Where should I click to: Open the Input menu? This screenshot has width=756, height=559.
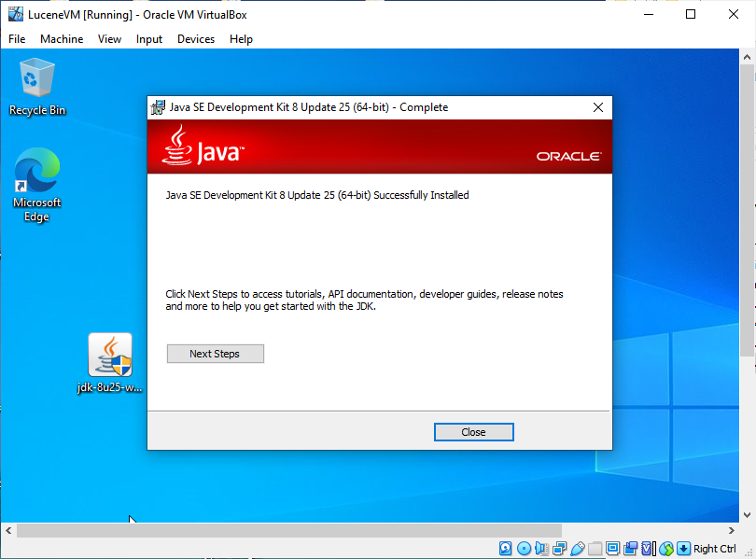coord(149,39)
